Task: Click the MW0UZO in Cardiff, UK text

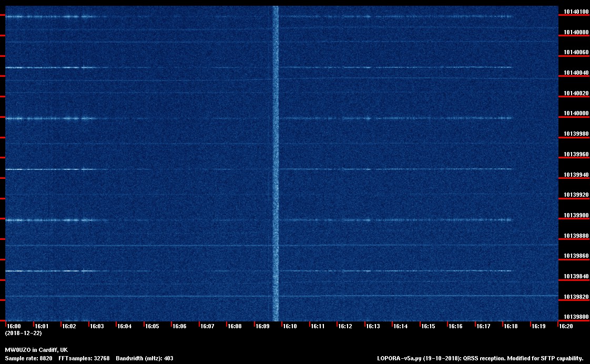Action: (x=36, y=350)
